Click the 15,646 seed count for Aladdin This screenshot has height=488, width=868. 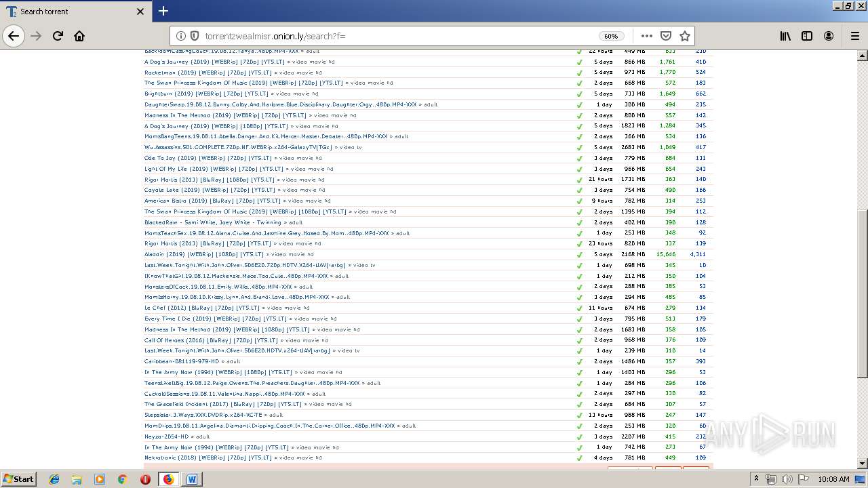pyautogui.click(x=666, y=254)
